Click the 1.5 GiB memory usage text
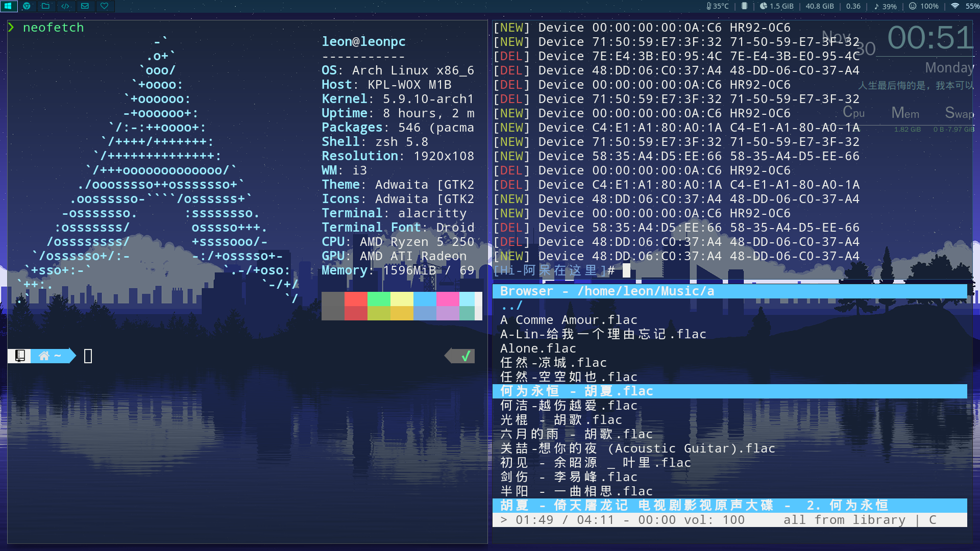Viewport: 980px width, 551px height. 781,6
